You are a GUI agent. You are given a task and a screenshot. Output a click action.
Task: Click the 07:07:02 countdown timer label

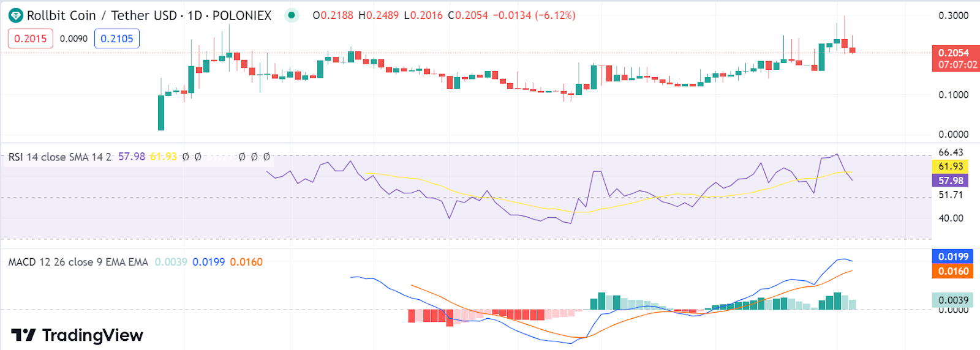click(x=957, y=65)
